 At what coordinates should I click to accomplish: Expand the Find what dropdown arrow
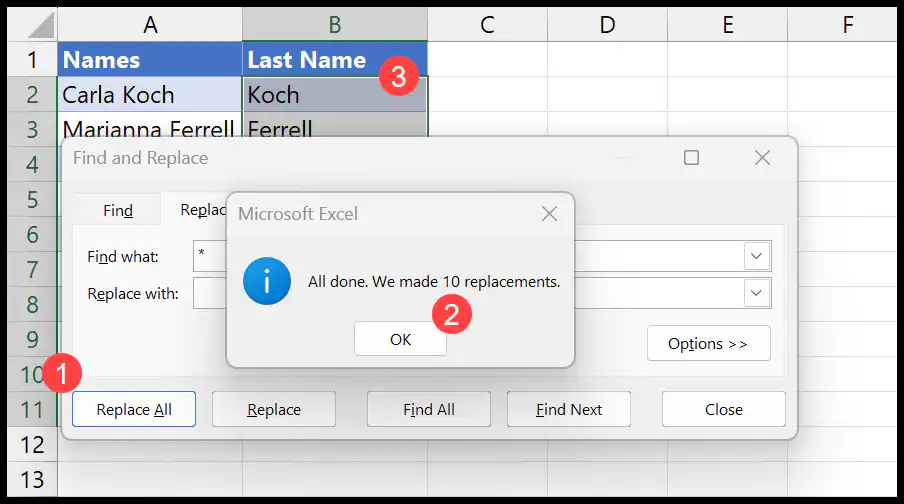pyautogui.click(x=756, y=256)
